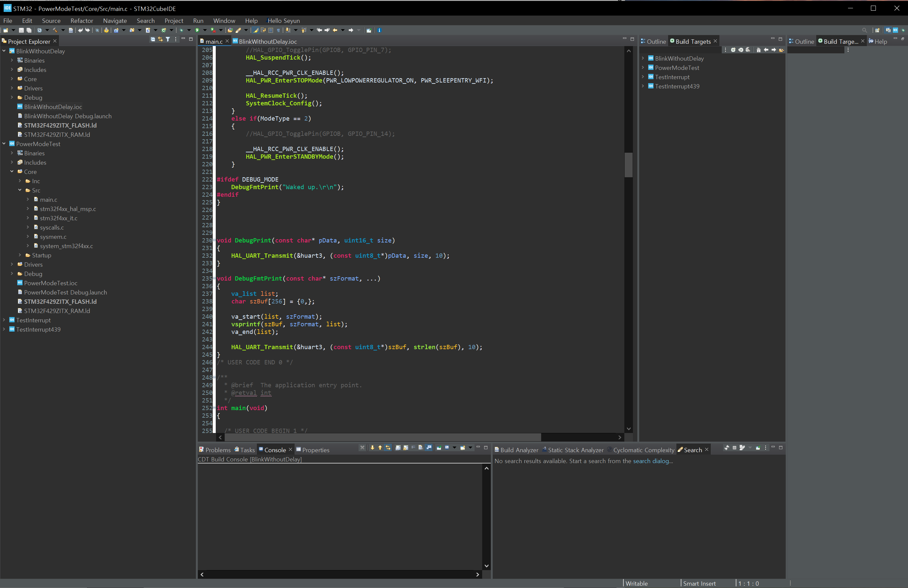
Task: Expand the TestInterrupt project in the Project Explorer
Action: pos(4,320)
